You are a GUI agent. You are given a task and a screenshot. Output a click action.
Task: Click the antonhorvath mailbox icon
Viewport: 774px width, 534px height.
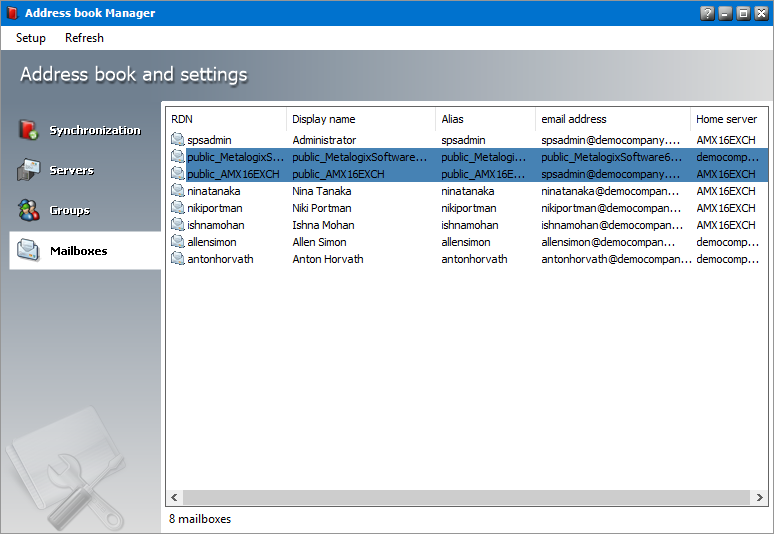178,259
